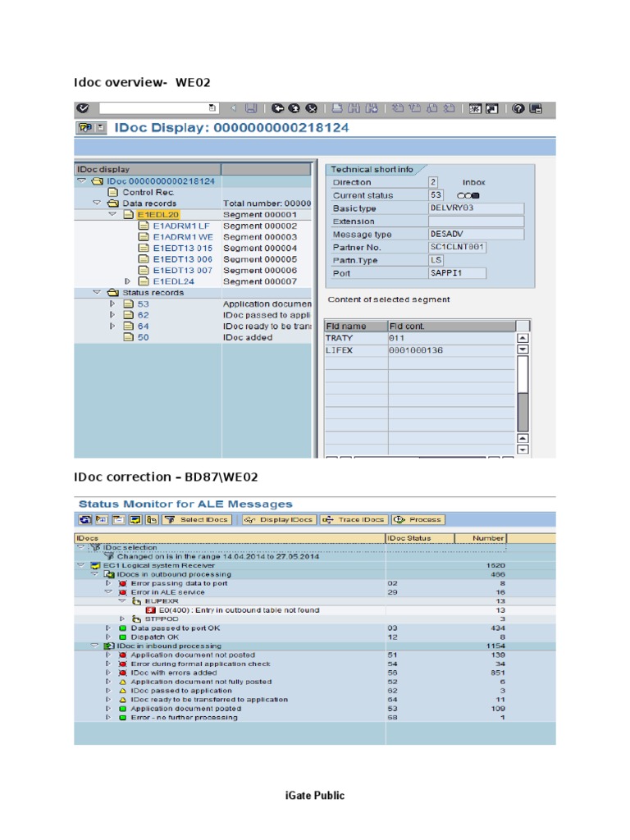Click the segment table scroll-up arrow at top
The width and height of the screenshot is (630, 840).
523,338
